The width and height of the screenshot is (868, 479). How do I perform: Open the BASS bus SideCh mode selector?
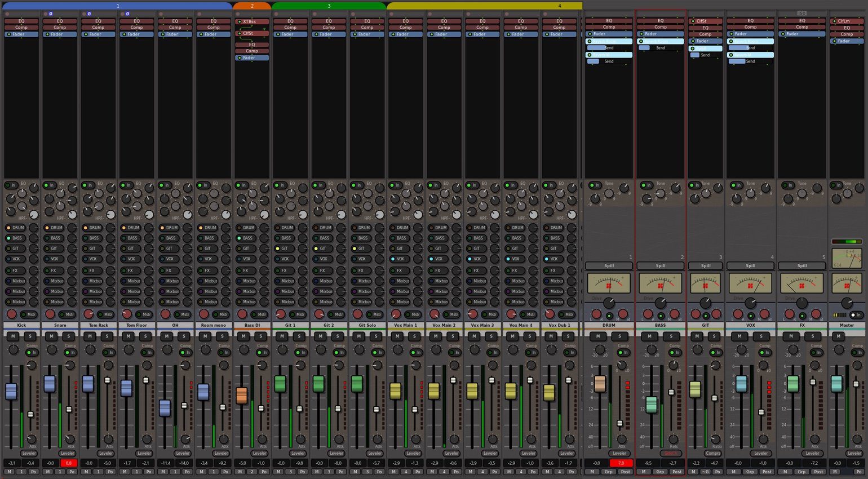point(671,453)
